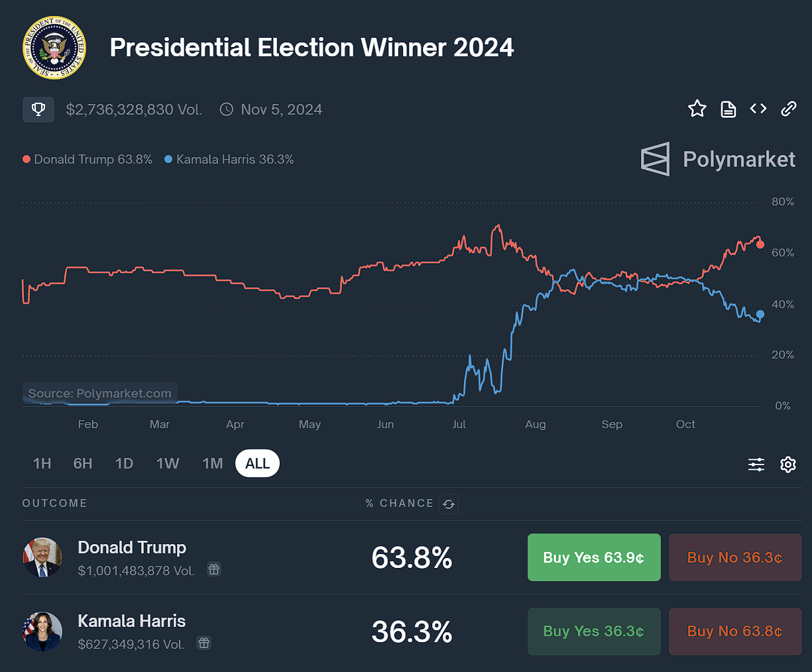Open chart filter sliders icon
This screenshot has width=812, height=672.
pyautogui.click(x=756, y=465)
